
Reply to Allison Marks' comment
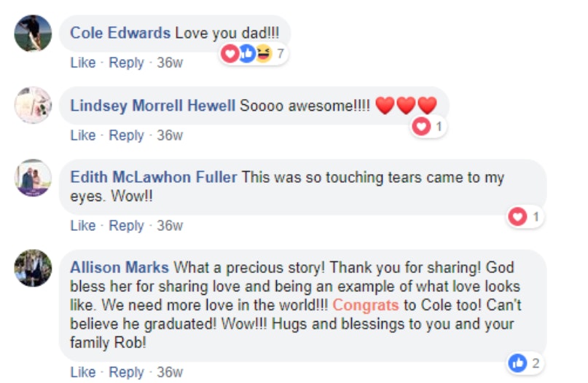pos(126,372)
